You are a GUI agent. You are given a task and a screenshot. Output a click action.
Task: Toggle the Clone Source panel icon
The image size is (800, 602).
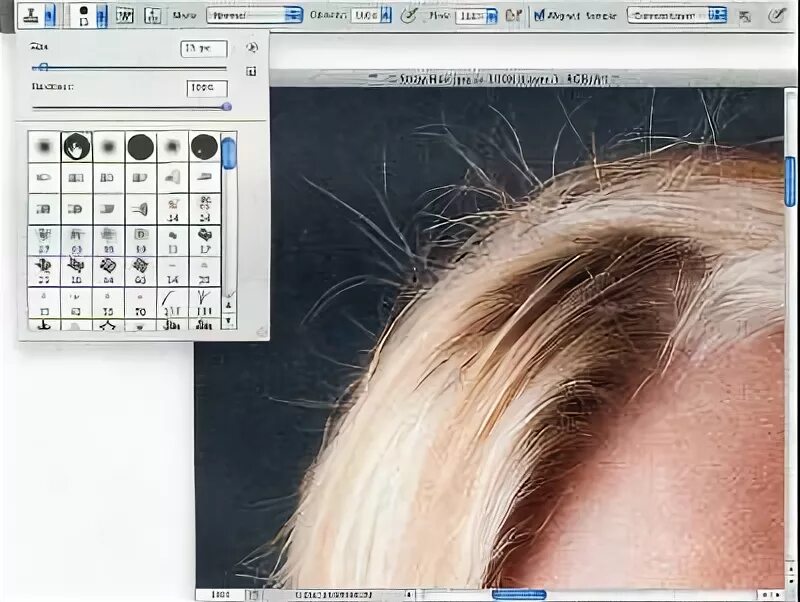pos(152,16)
